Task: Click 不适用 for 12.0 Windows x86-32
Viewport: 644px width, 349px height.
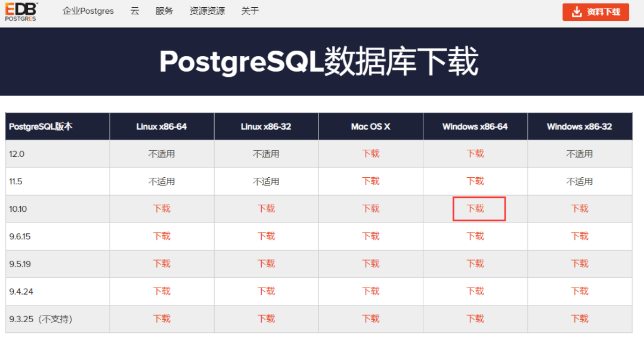Action: [x=580, y=154]
